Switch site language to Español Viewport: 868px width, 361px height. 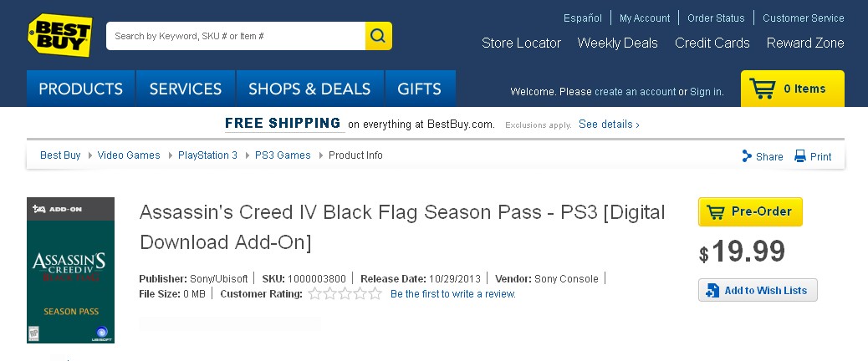[x=583, y=18]
